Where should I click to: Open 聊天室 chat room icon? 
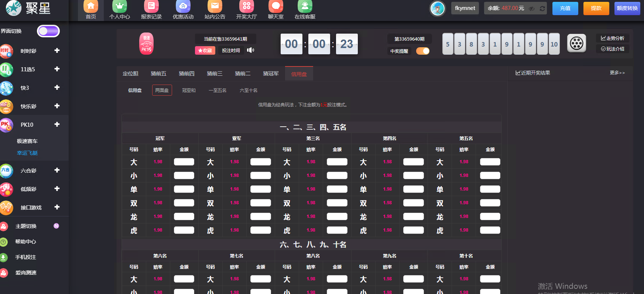click(275, 7)
